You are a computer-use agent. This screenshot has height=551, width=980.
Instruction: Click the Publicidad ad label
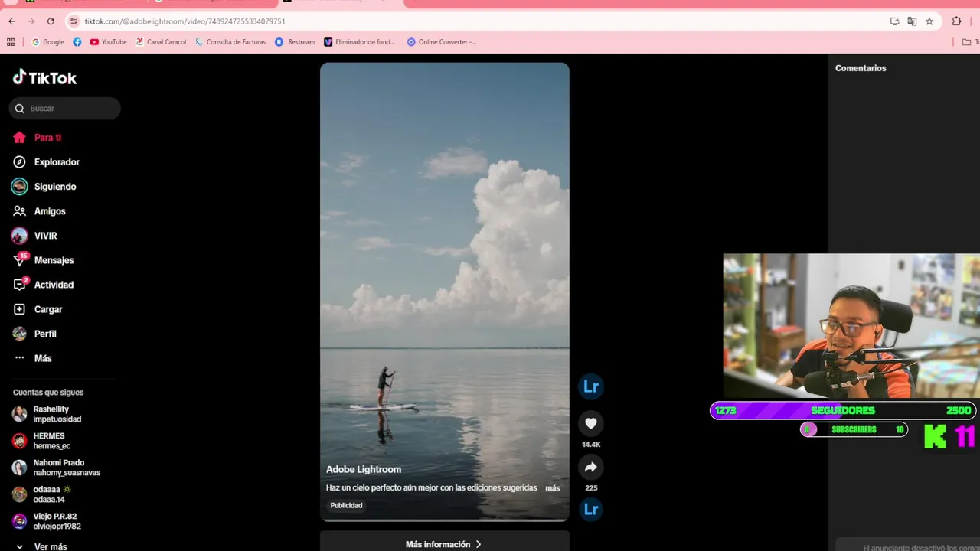coord(346,505)
